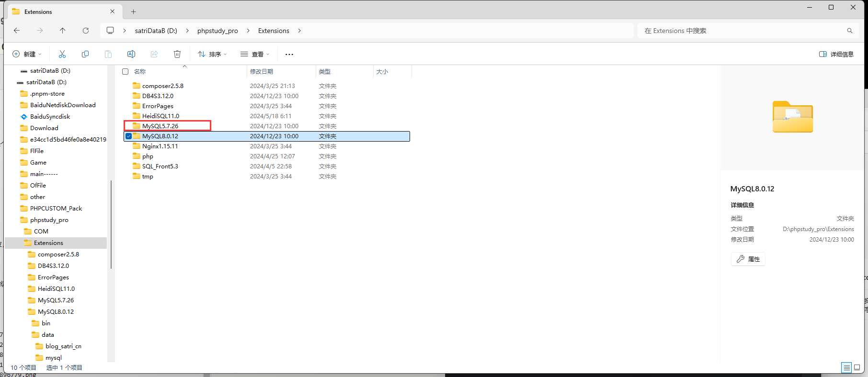Go up one folder level
This screenshot has height=377, width=868.
pyautogui.click(x=62, y=31)
